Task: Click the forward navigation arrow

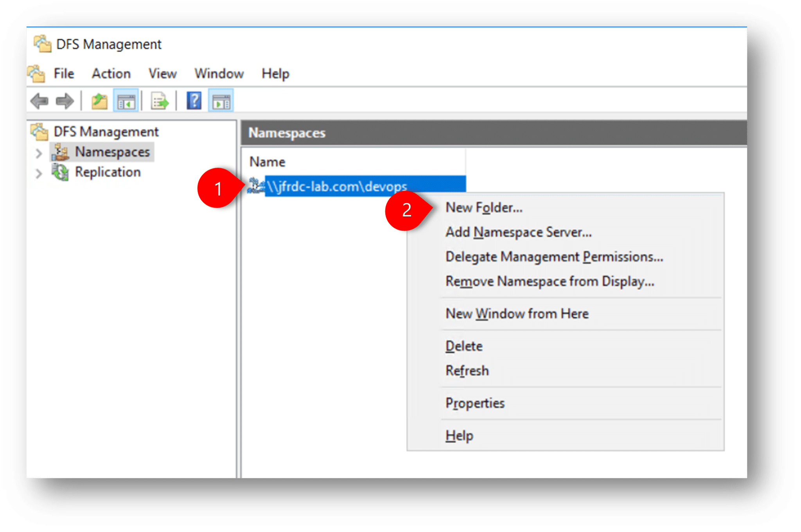Action: click(x=65, y=101)
